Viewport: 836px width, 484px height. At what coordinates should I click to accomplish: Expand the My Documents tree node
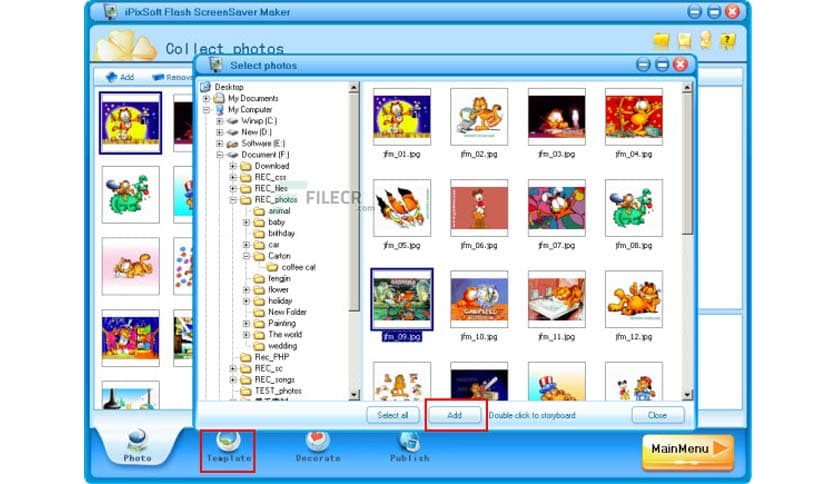[x=206, y=99]
